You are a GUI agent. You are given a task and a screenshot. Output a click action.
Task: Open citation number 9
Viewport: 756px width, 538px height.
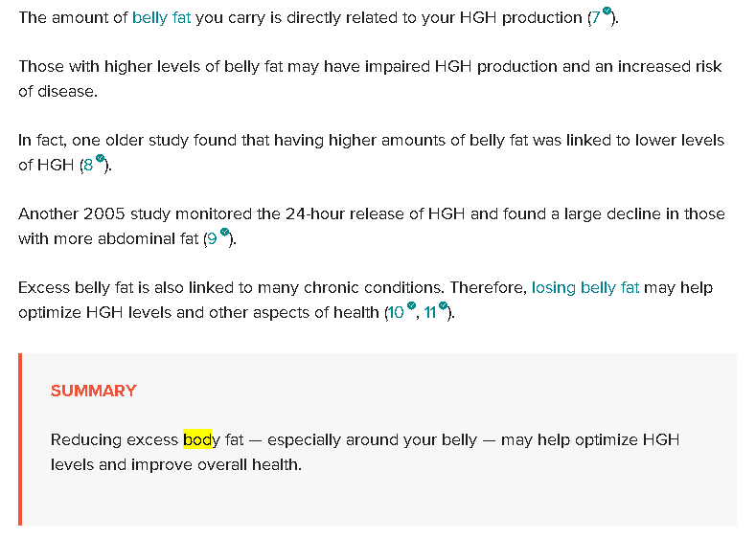tap(212, 239)
